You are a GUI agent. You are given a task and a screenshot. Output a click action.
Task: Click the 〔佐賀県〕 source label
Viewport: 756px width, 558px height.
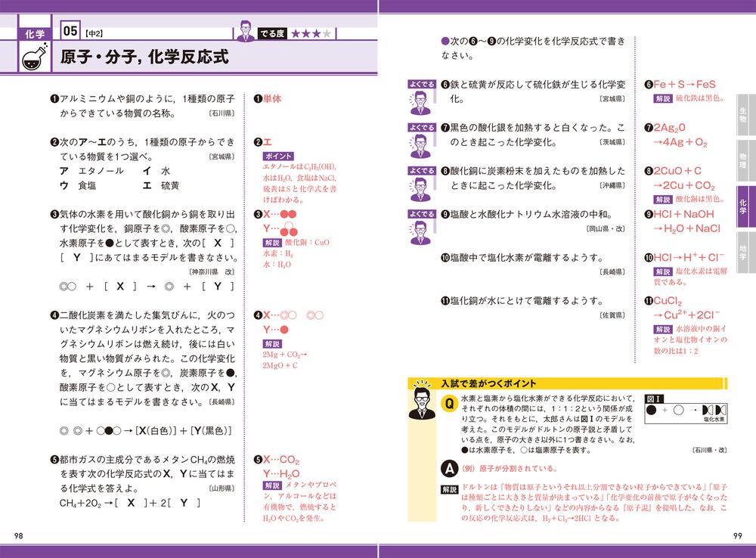(612, 315)
